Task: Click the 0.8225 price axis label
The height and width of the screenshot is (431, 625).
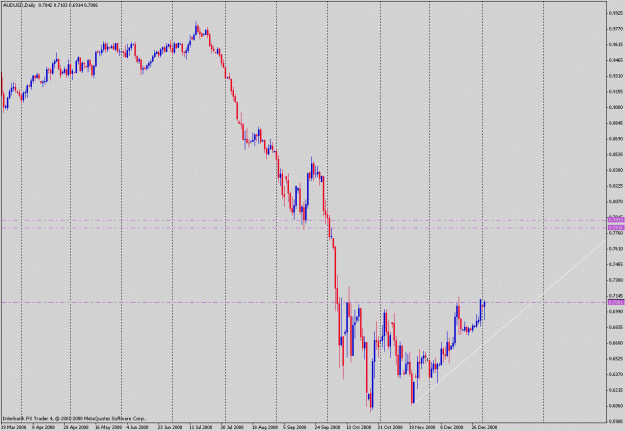Action: 616,186
